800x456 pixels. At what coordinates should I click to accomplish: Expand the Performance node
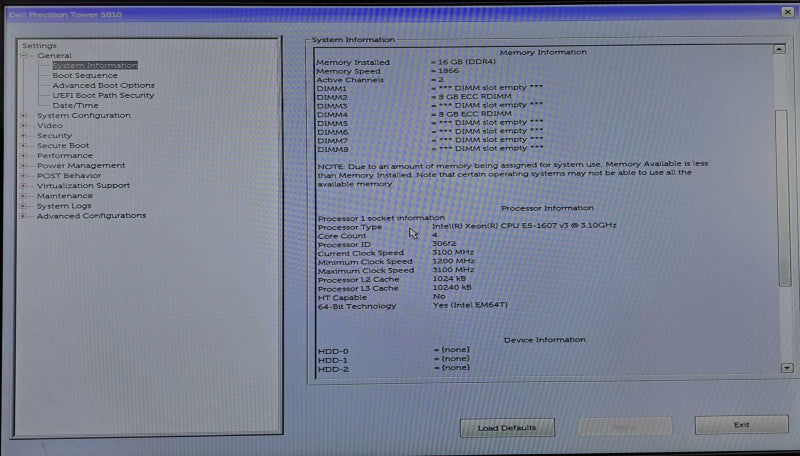click(x=23, y=156)
